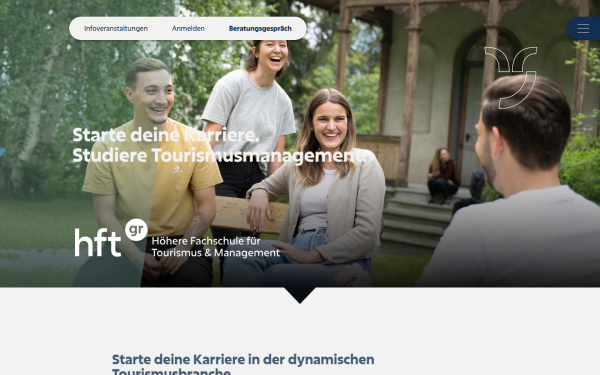Click heading 'Starte deine Karriere in der dynamischen'
This screenshot has height=375, width=600.
click(243, 360)
